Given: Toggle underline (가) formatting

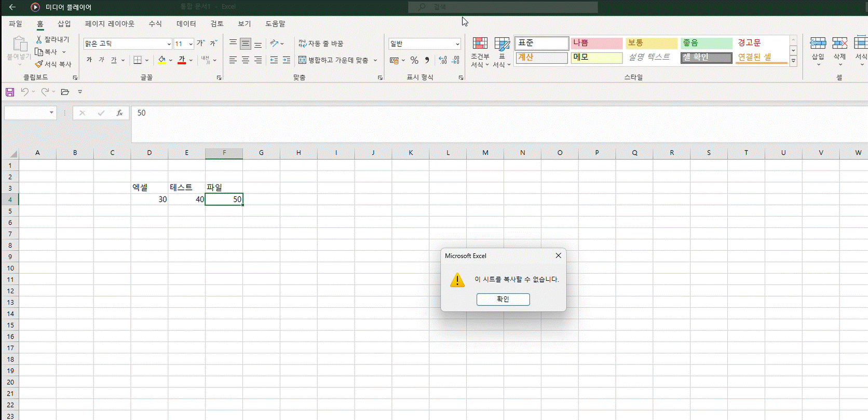Looking at the screenshot, I should click(x=114, y=60).
